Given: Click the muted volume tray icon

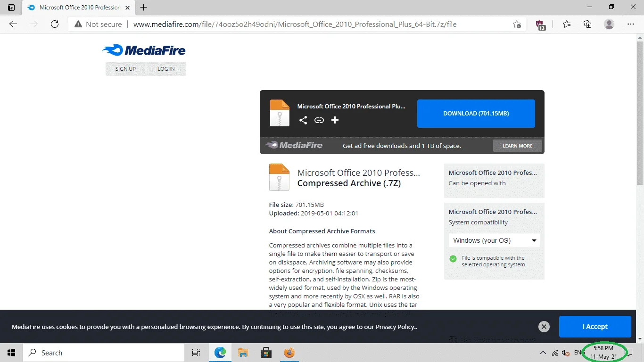Looking at the screenshot, I should [x=566, y=353].
